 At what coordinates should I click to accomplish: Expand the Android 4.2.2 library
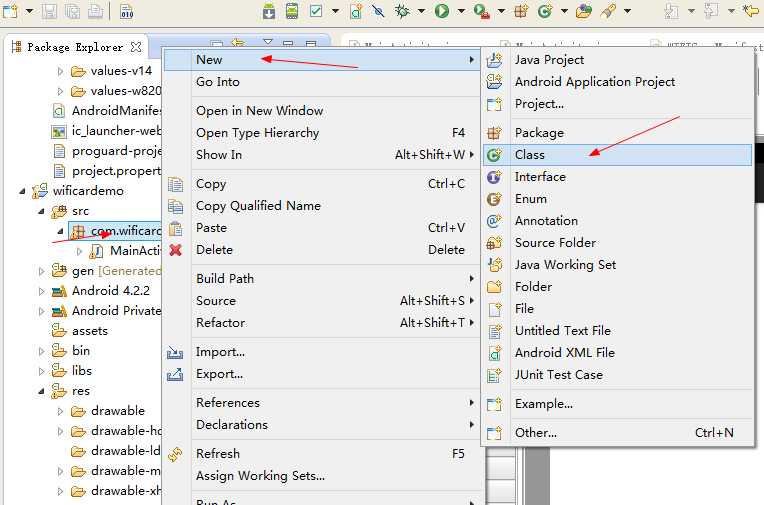coord(41,291)
